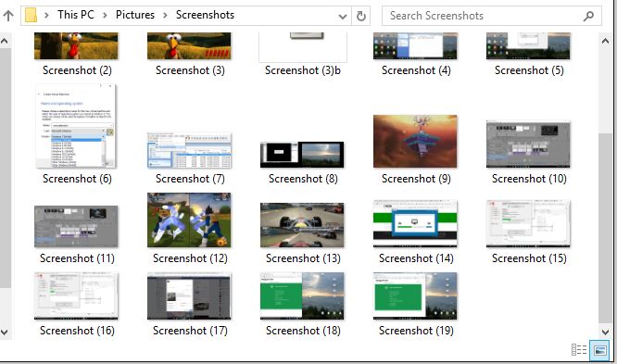Expand chevron after This PC
617x364 pixels.
pyautogui.click(x=105, y=16)
